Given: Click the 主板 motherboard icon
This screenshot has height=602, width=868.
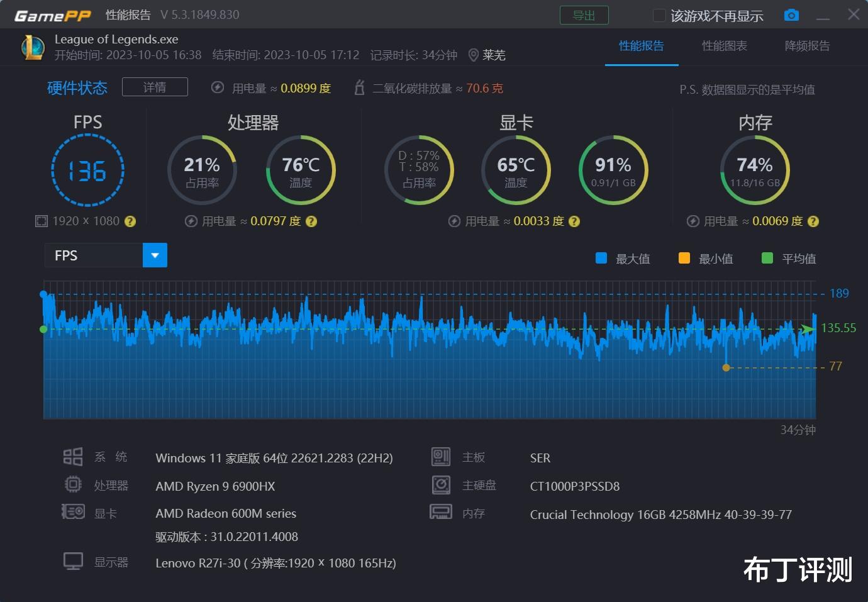Looking at the screenshot, I should point(441,457).
